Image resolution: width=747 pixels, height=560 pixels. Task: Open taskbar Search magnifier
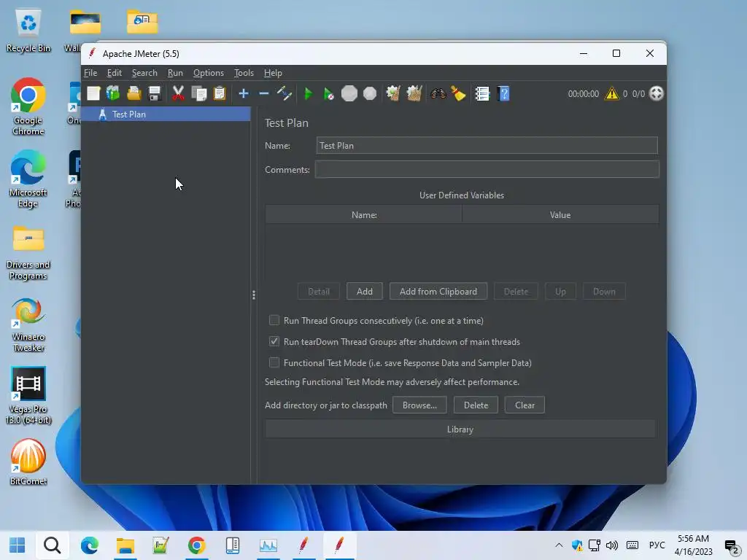tap(53, 545)
